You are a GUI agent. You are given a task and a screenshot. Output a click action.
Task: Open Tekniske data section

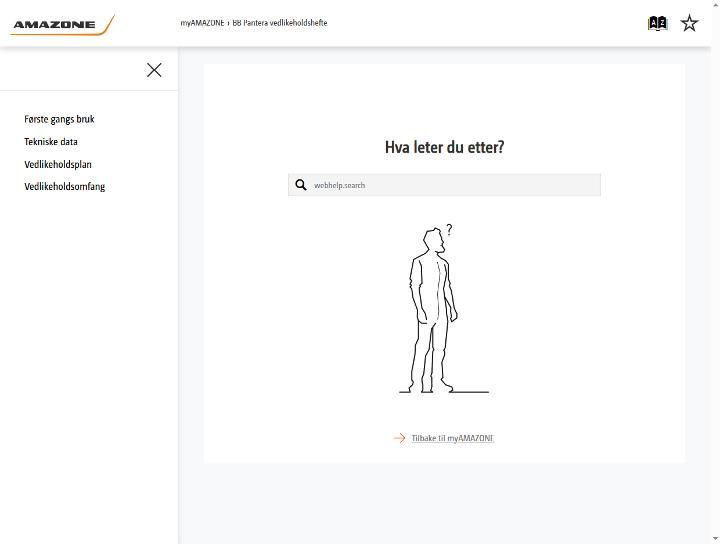pos(51,142)
